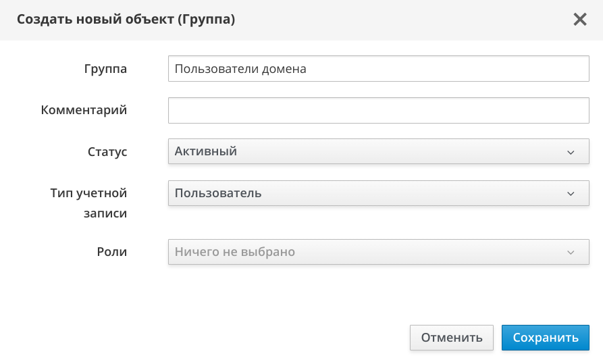
Task: Select the Ничего не выбрано placeholder text
Action: tap(235, 253)
